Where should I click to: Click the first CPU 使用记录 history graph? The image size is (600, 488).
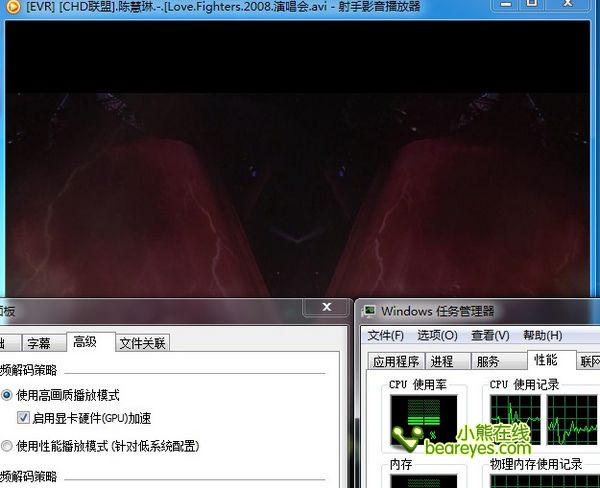coord(515,420)
